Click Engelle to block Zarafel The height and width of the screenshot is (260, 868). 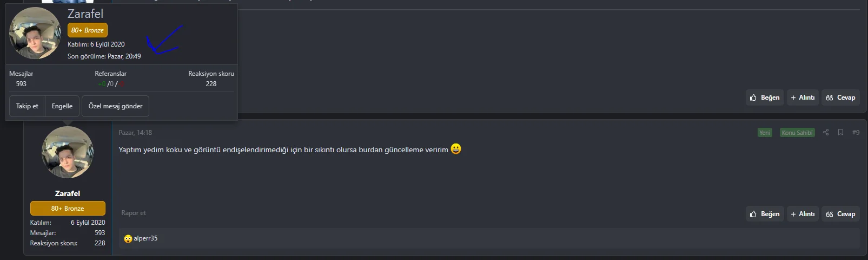pos(62,106)
